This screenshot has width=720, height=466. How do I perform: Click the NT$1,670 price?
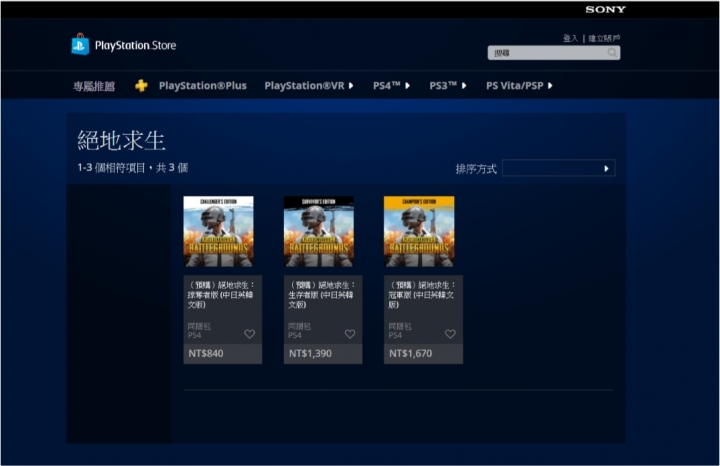tap(411, 354)
